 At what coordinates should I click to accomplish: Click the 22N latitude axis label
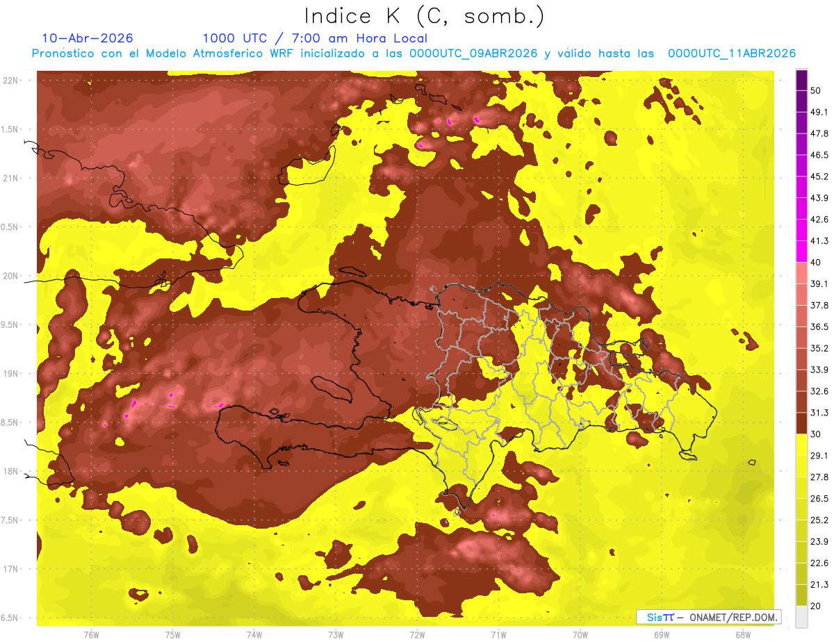[10, 80]
